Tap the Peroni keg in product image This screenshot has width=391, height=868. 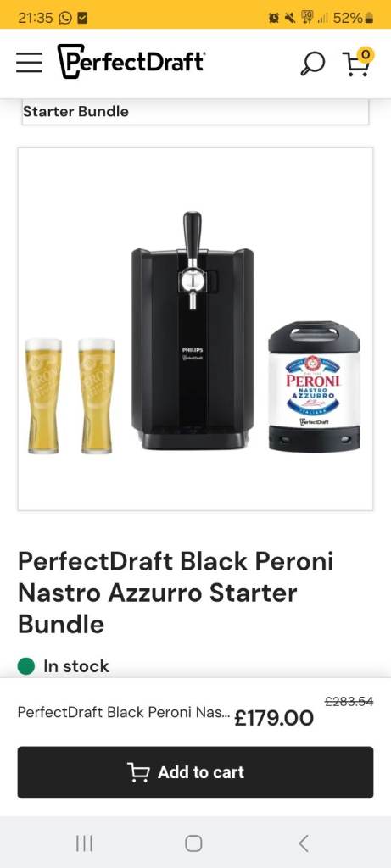click(x=314, y=386)
